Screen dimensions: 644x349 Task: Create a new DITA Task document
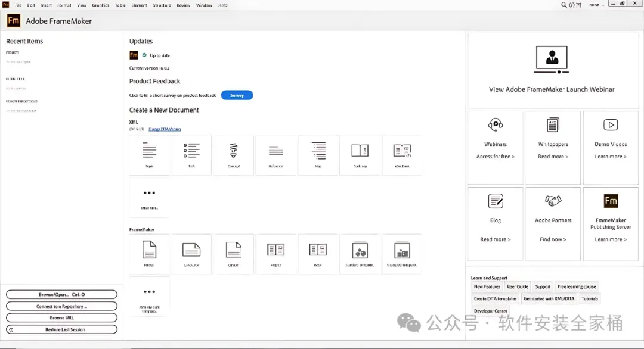(x=191, y=155)
